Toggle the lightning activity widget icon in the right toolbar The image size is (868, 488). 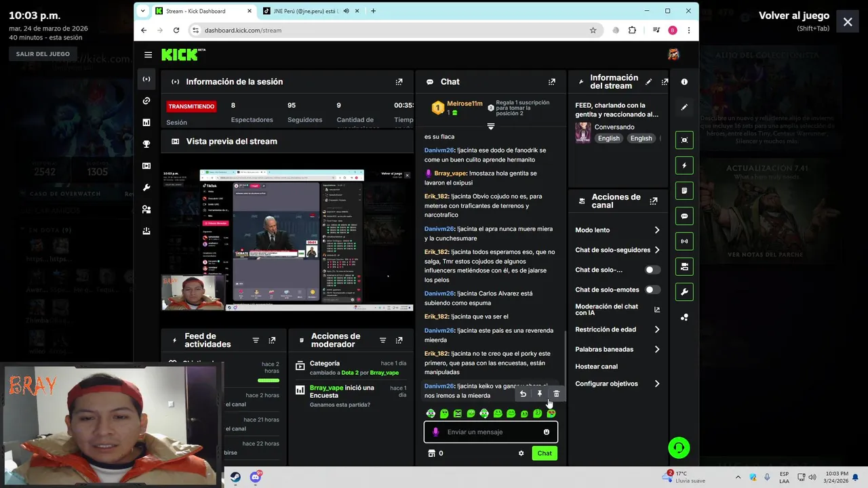click(684, 165)
